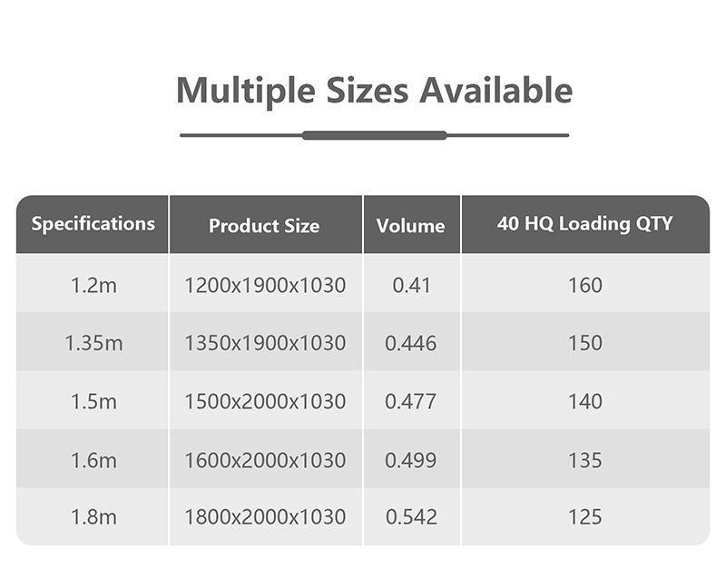Click the "Multiple Sizes Available" heading
This screenshot has width=726, height=588.
pyautogui.click(x=374, y=91)
